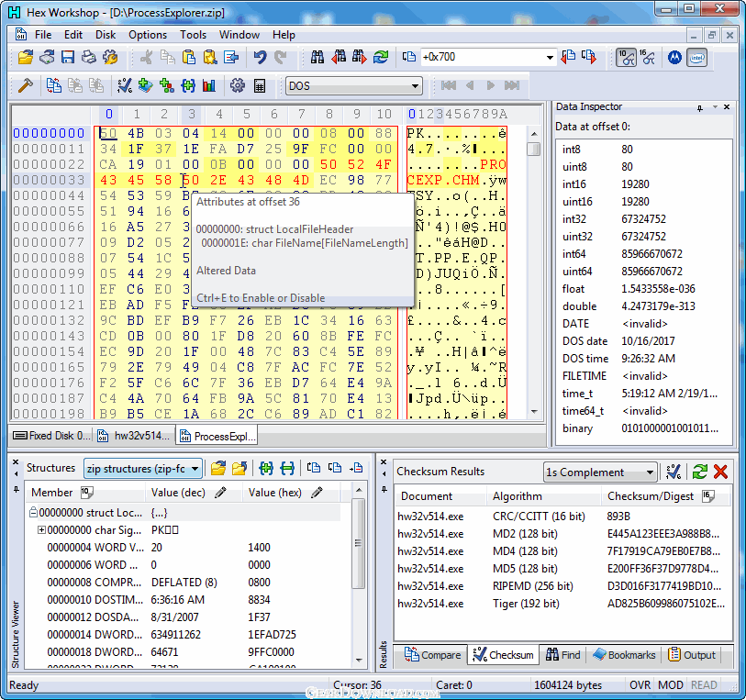The image size is (746, 700).
Task: Click the Find binoculars icon
Action: click(317, 58)
